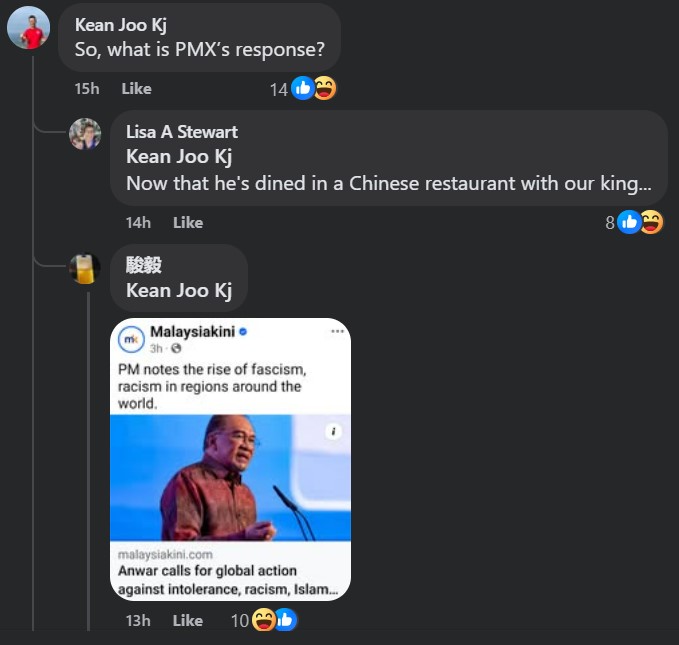Open the Kean Joo Kj commenter name link
This screenshot has width=679, height=645.
point(120,25)
